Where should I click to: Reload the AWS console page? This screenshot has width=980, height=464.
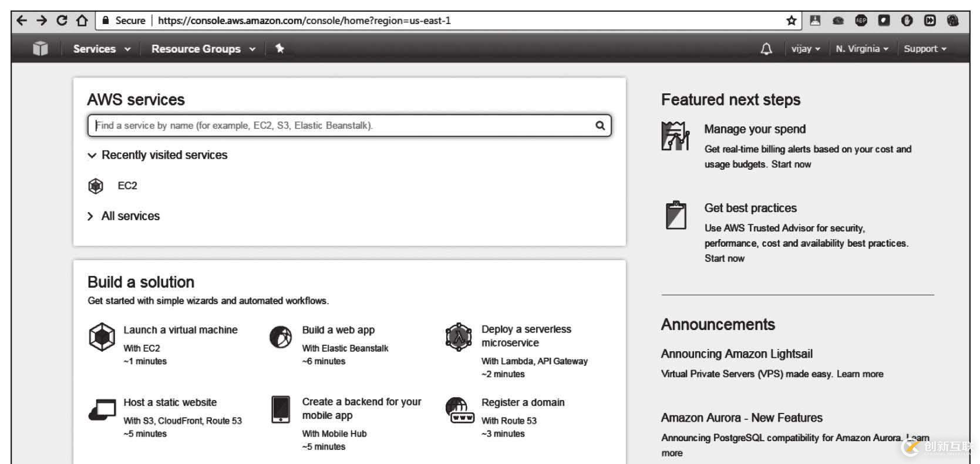pyautogui.click(x=62, y=21)
